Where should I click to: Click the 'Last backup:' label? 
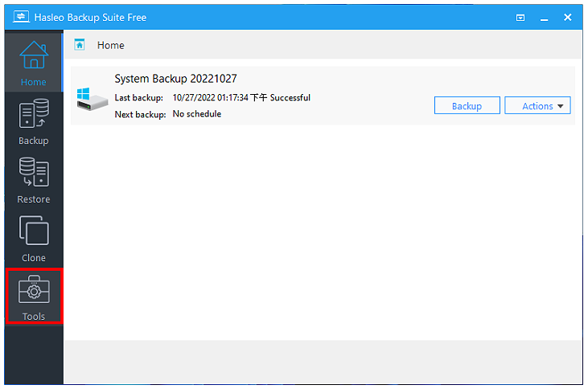click(138, 98)
